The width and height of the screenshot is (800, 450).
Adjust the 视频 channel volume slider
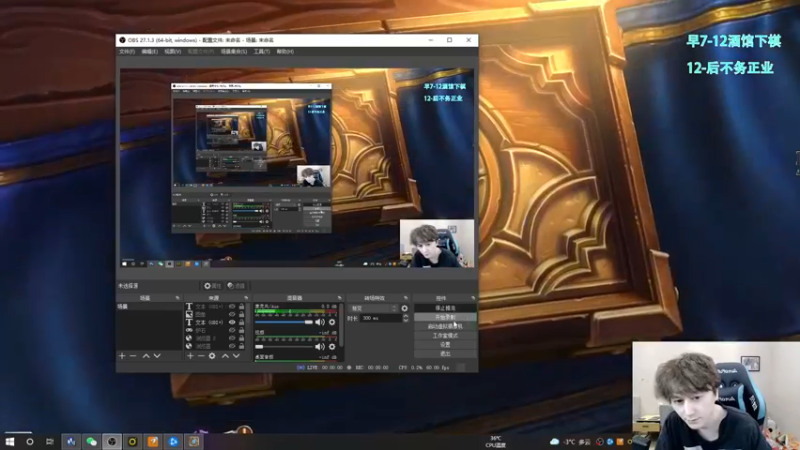tap(284, 346)
